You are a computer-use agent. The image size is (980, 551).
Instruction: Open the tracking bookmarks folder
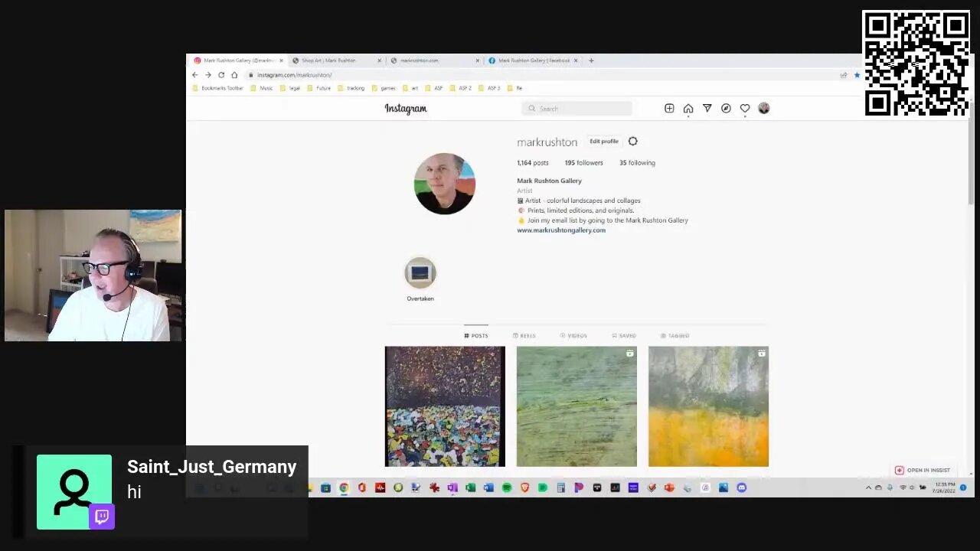tap(351, 88)
